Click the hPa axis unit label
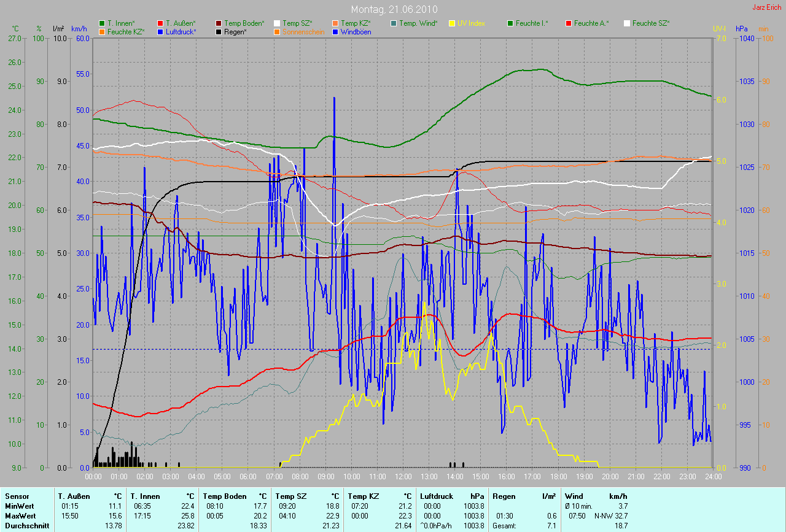 (x=742, y=29)
